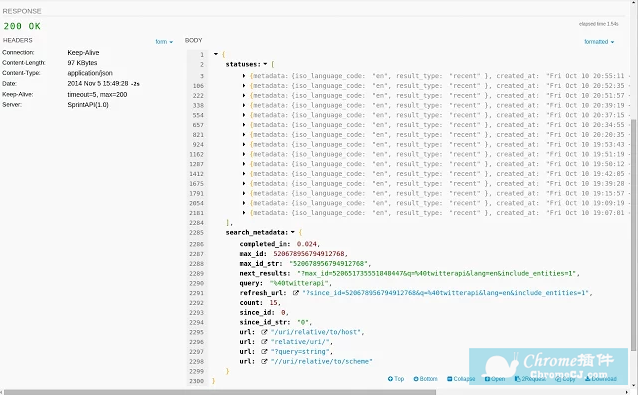The width and height of the screenshot is (638, 395).
Task: Expand the status entry created at 20:52:35
Action: pos(244,85)
